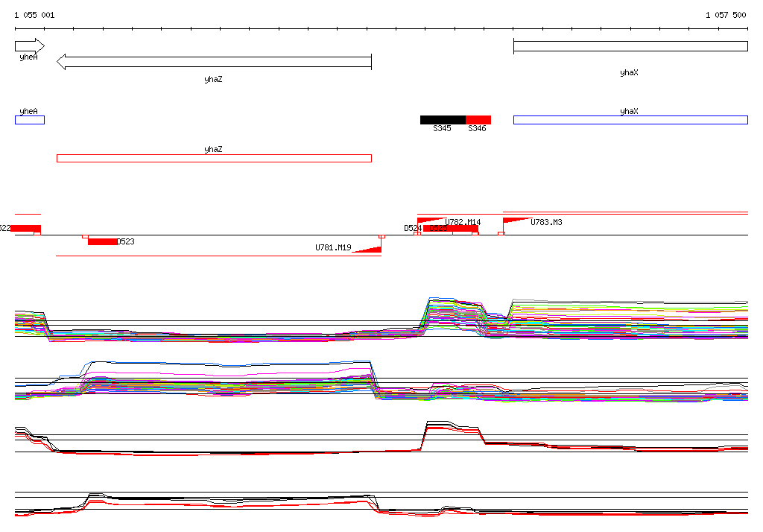
Task: Click the yheA gene arrow at top left
Action: (x=30, y=46)
